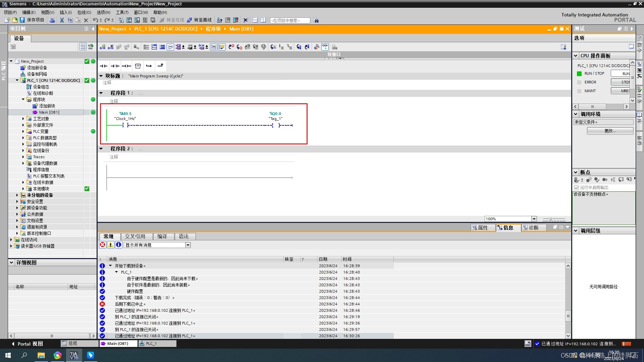Image resolution: width=644 pixels, height=362 pixels.
Task: Click the copy icon
Action: (x=70, y=20)
